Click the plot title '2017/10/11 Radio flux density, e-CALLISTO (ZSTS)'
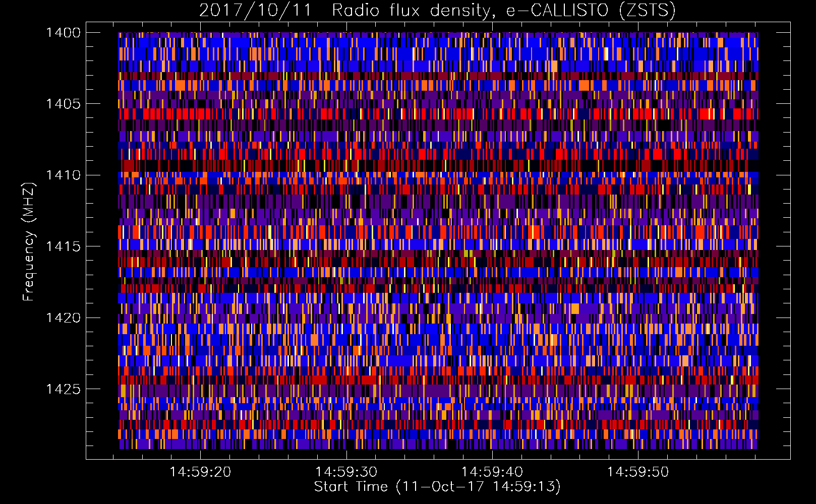Viewport: 816px width, 504px height. point(437,11)
